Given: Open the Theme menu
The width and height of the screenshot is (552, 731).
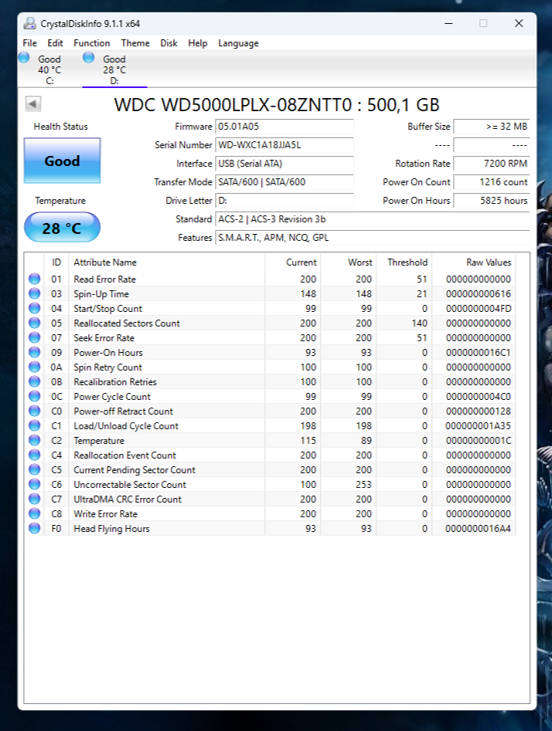Looking at the screenshot, I should pyautogui.click(x=135, y=43).
